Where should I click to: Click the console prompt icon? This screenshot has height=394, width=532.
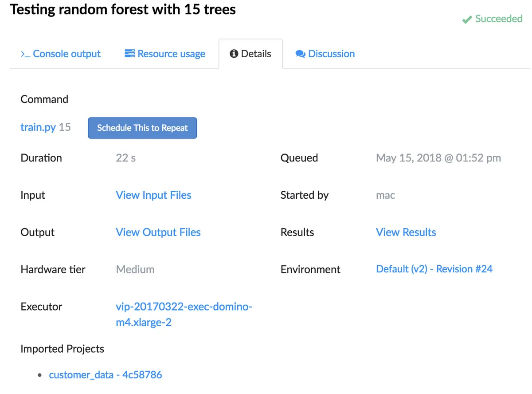click(x=25, y=54)
